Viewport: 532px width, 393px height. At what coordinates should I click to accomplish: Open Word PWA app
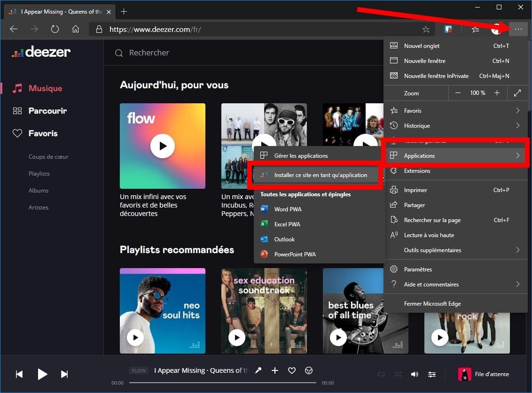[319, 209]
